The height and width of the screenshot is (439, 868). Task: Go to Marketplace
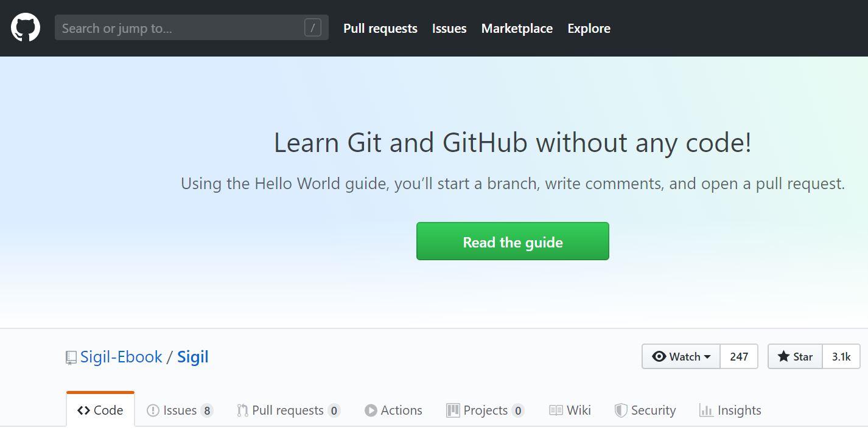(517, 29)
